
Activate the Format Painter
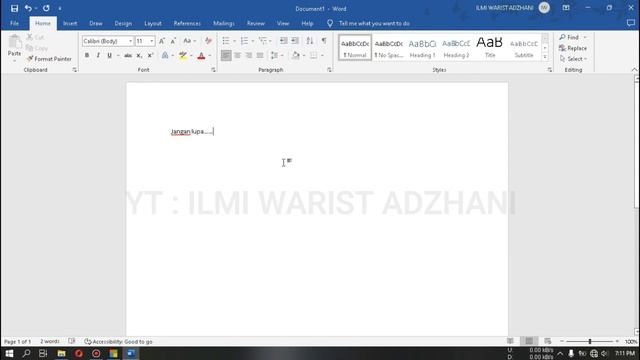click(x=49, y=59)
